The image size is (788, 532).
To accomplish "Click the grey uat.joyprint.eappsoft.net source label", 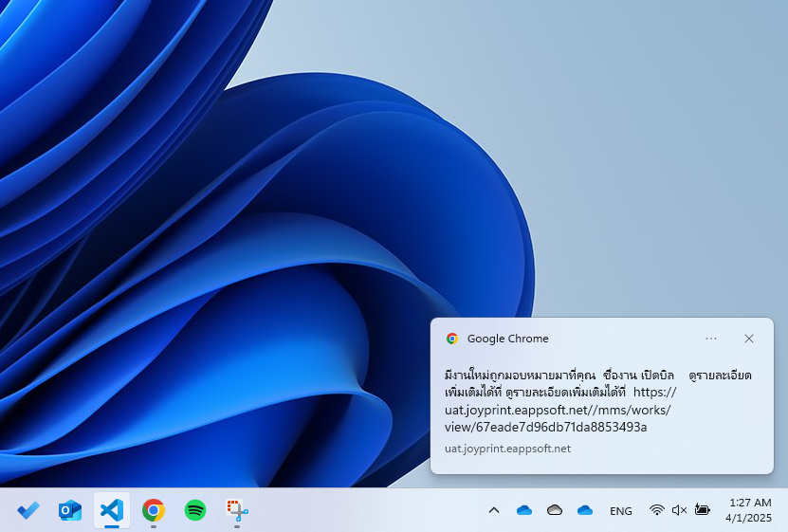I will point(507,449).
